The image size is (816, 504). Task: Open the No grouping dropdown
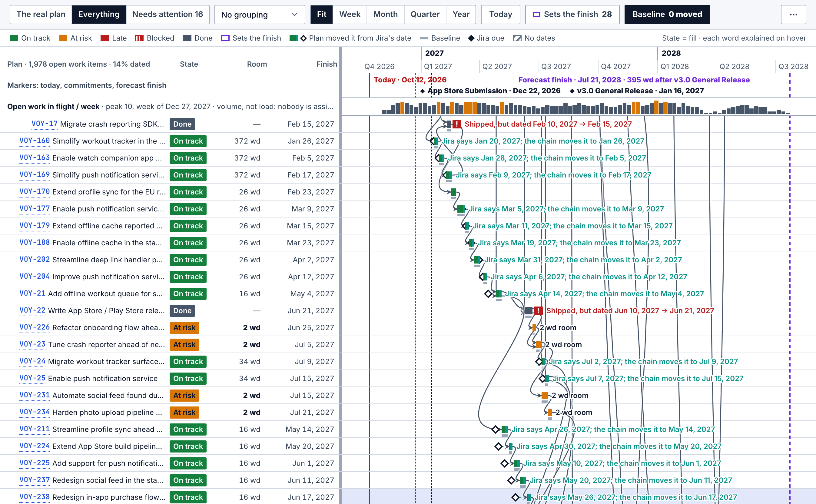(x=260, y=14)
